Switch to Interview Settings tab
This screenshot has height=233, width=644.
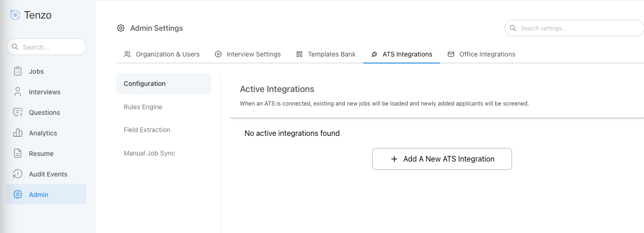pyautogui.click(x=248, y=54)
